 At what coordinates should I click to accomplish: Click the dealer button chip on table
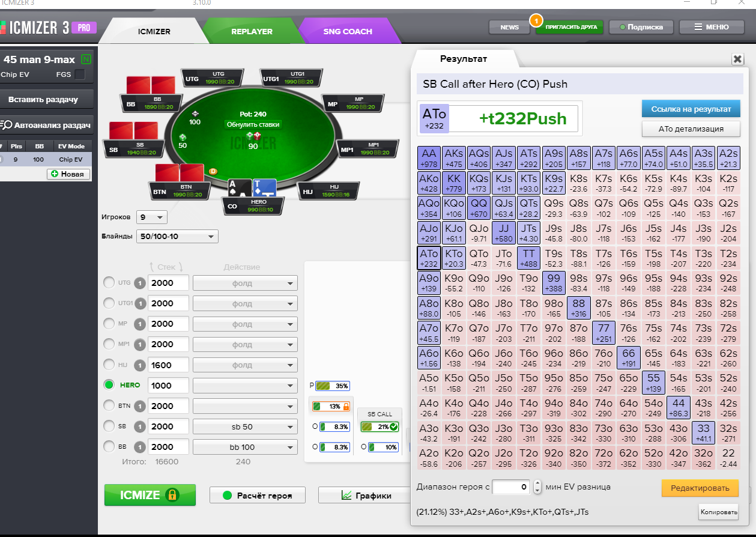tap(213, 171)
